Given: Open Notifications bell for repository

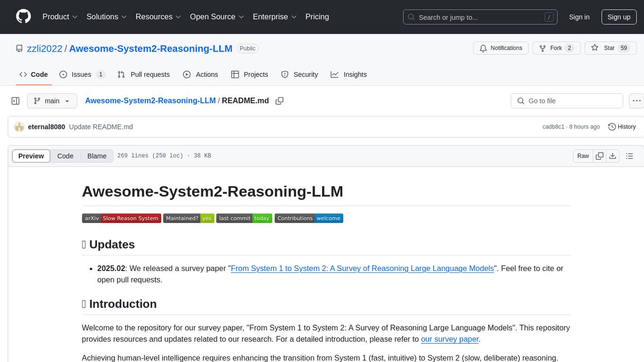Looking at the screenshot, I should coord(501,48).
